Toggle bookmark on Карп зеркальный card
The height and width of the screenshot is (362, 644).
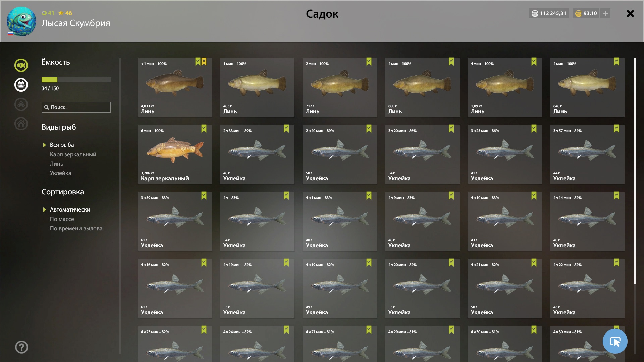(x=204, y=129)
